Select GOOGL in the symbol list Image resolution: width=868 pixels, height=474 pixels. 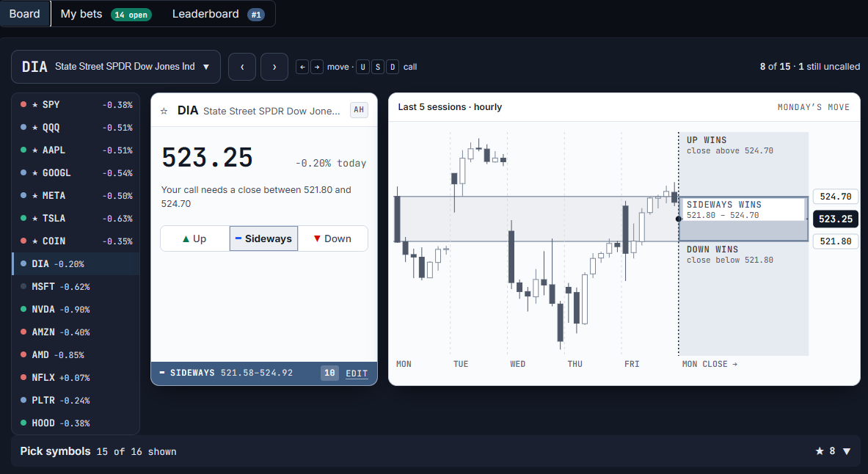pos(76,172)
